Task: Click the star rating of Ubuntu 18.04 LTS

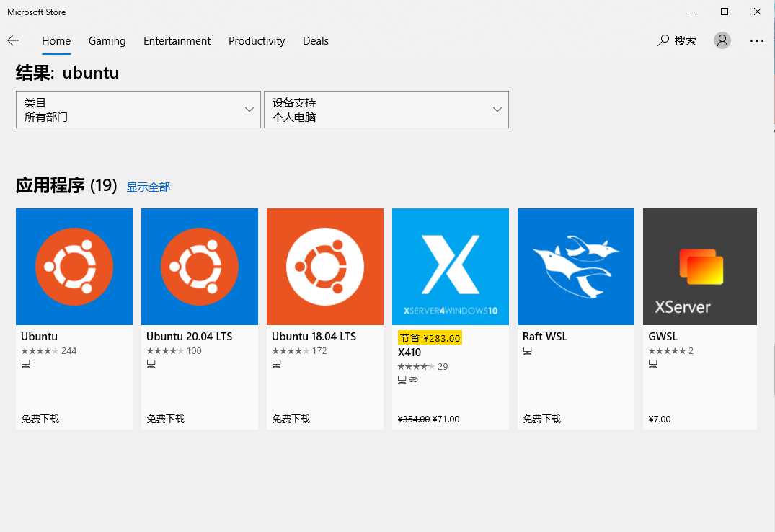Action: click(291, 351)
